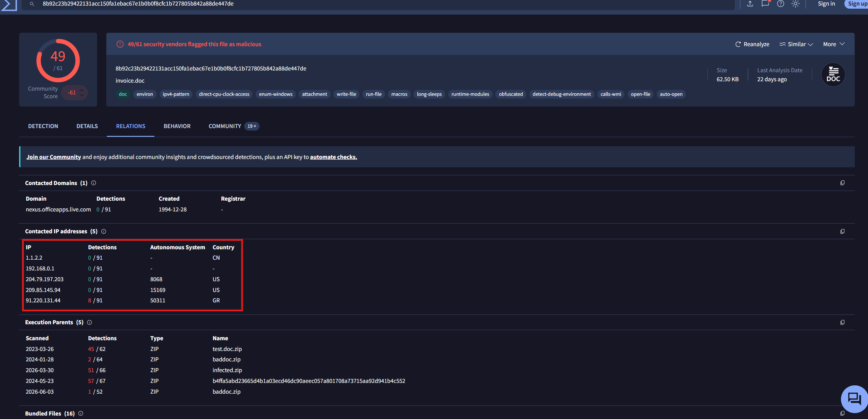Vote community score down arrow

pos(82,95)
